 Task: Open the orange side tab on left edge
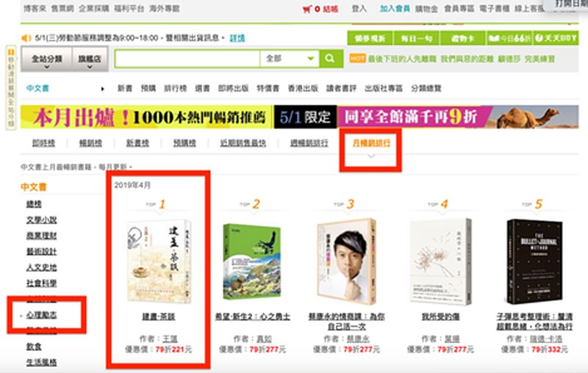[x=11, y=87]
